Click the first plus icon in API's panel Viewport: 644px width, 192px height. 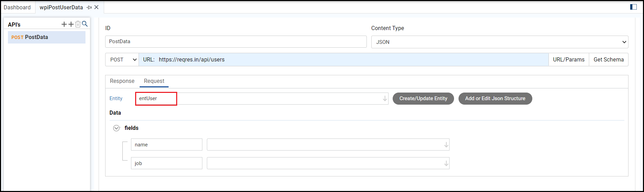[x=64, y=24]
